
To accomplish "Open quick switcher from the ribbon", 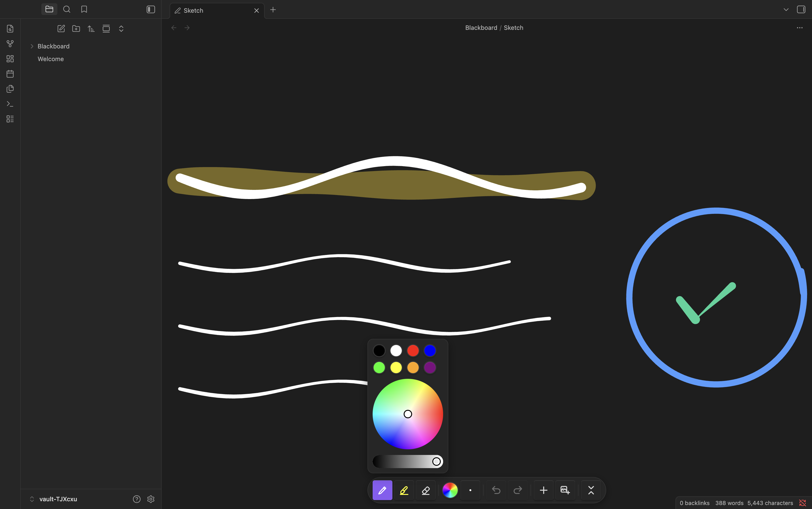I will (10, 29).
